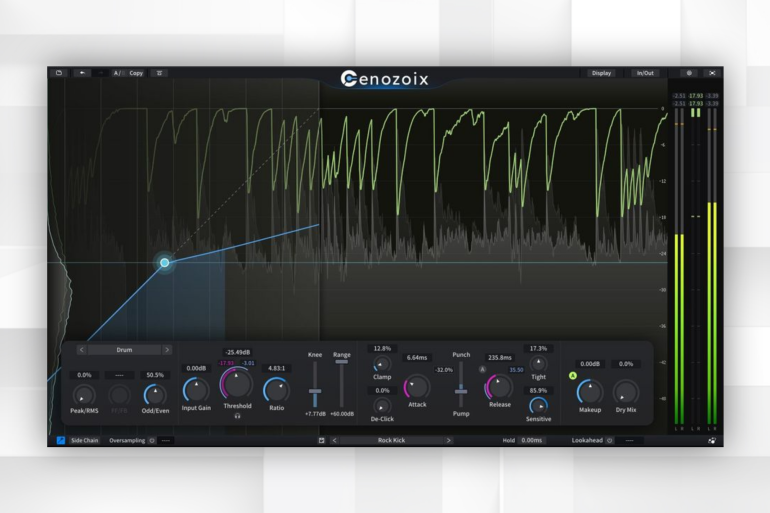Toggle the green auto makeup A button
This screenshot has width=770, height=513.
tap(573, 376)
